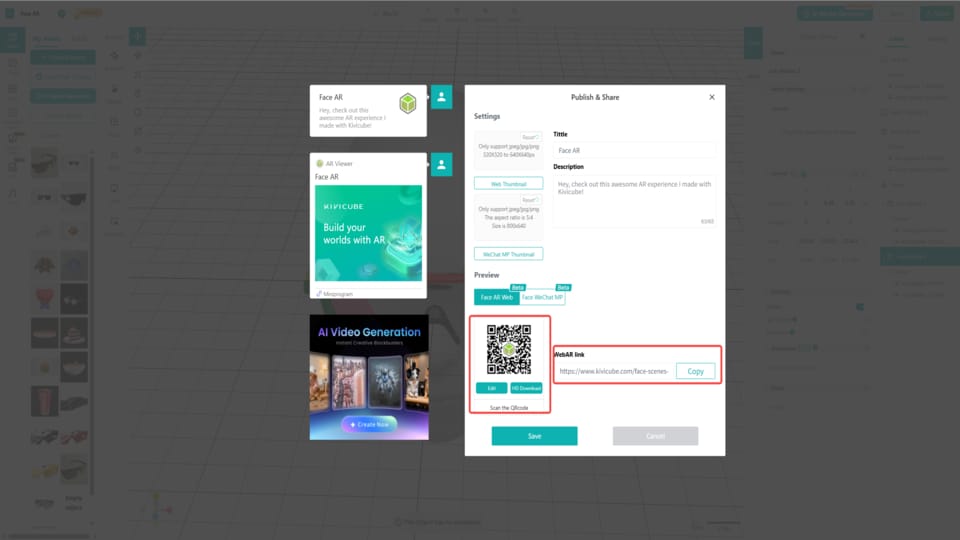The image size is (960, 540).
Task: Click the 'Build your worlds with AR' preview image
Action: click(x=368, y=233)
